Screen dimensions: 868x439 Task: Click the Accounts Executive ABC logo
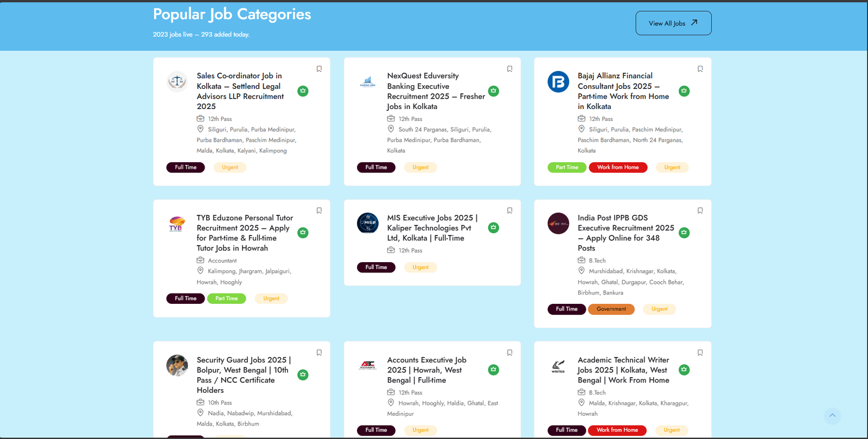click(368, 365)
